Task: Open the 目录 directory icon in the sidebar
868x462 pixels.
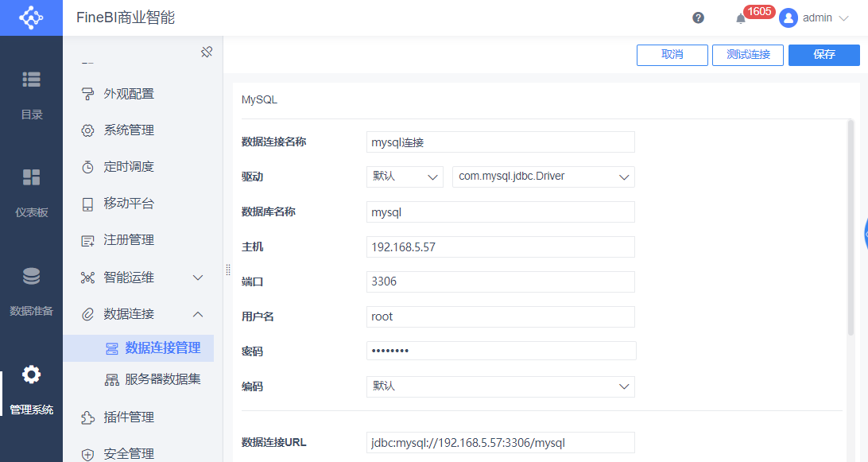Action: [31, 80]
